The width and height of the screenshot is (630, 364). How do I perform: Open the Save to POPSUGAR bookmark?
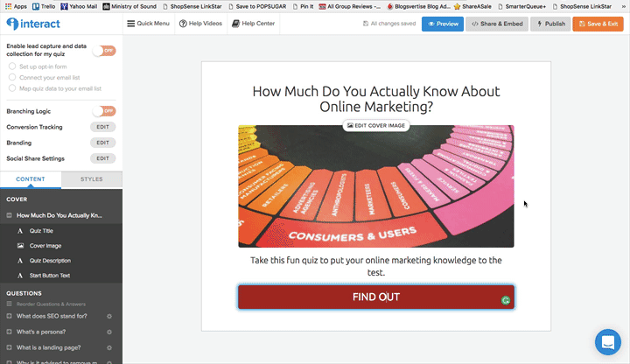pyautogui.click(x=257, y=6)
